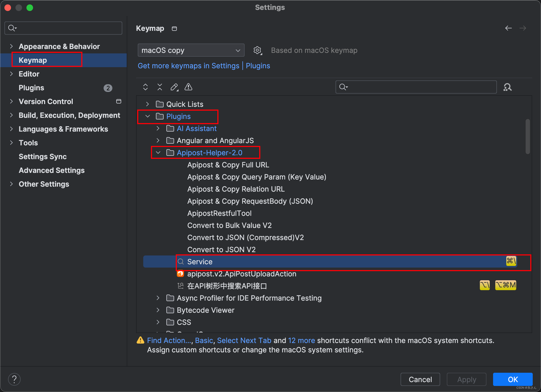Click apipost.v2.ApiPostUploadAction orange icon
Viewport: 541px width, 392px height.
click(x=180, y=274)
